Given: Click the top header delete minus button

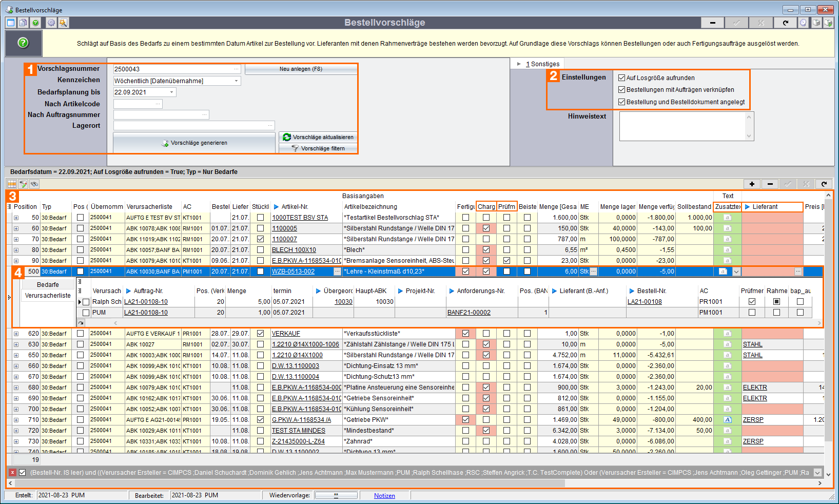Looking at the screenshot, I should tap(713, 23).
